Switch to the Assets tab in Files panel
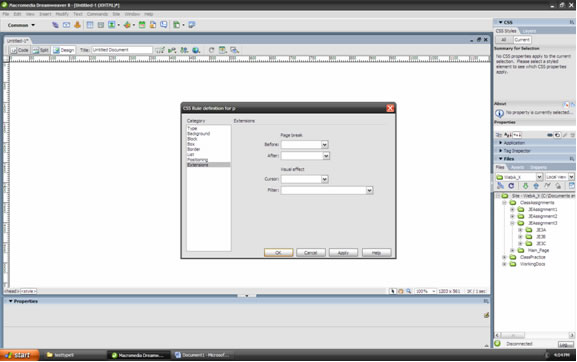 [x=517, y=167]
